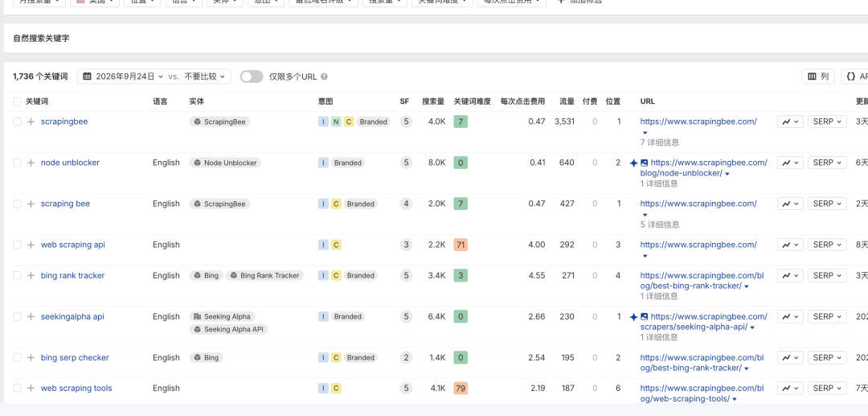The image size is (868, 416).
Task: Open trend chart for scrapingbee row
Action: 790,122
